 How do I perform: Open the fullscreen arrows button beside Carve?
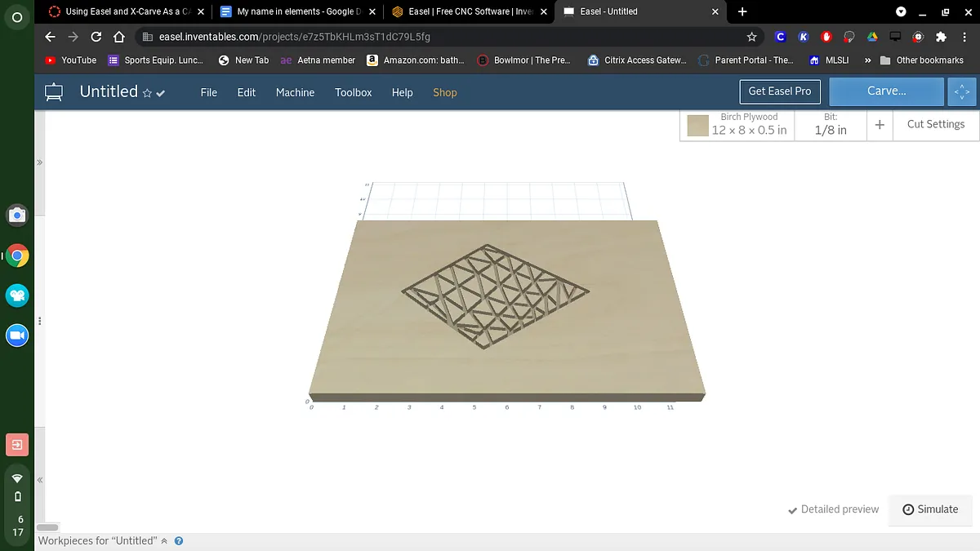(962, 92)
